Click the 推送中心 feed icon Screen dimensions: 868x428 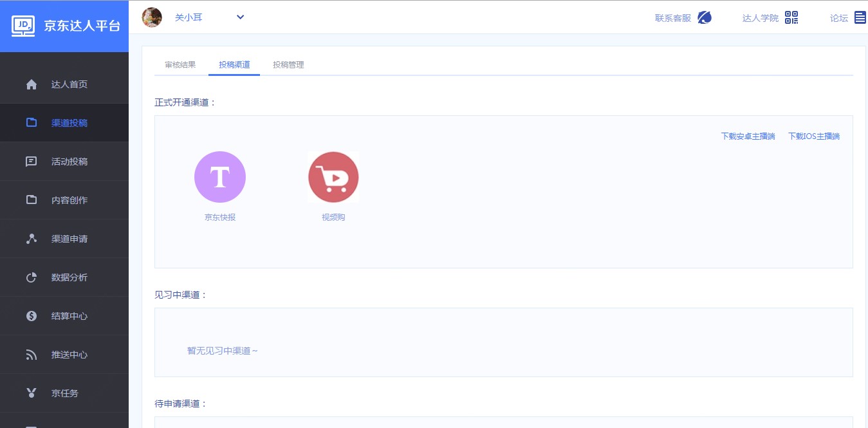coord(31,355)
